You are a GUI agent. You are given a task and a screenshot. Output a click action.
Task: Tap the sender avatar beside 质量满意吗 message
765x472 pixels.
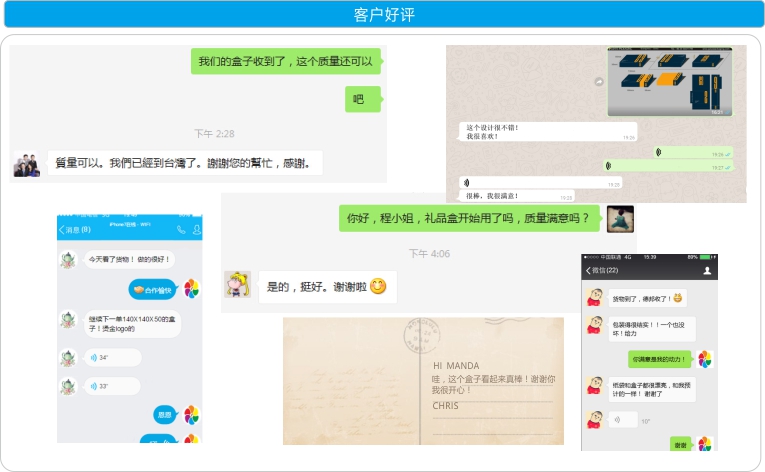coord(620,218)
